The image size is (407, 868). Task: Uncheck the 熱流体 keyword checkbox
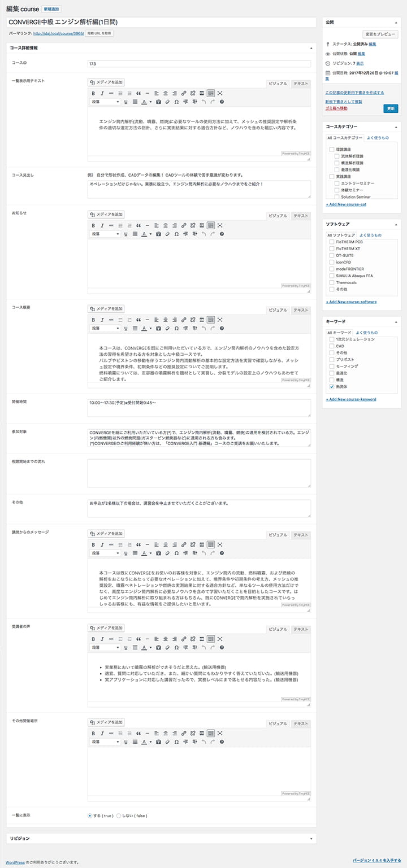coord(332,387)
